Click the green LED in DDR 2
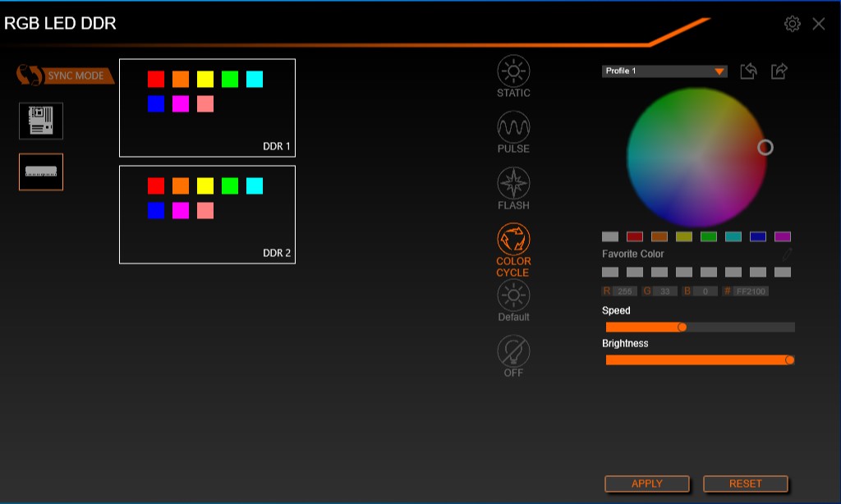 coord(230,186)
